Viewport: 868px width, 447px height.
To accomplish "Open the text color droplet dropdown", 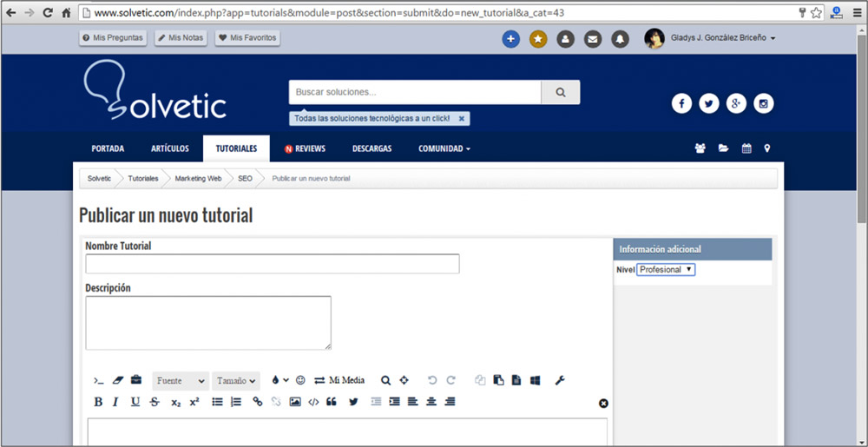I will [x=280, y=380].
